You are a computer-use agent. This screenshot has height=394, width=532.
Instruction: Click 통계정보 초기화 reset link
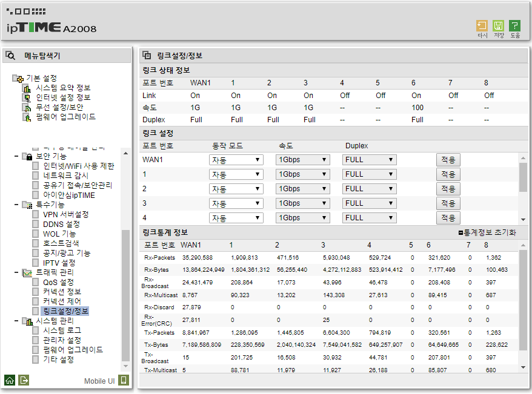[x=487, y=233]
